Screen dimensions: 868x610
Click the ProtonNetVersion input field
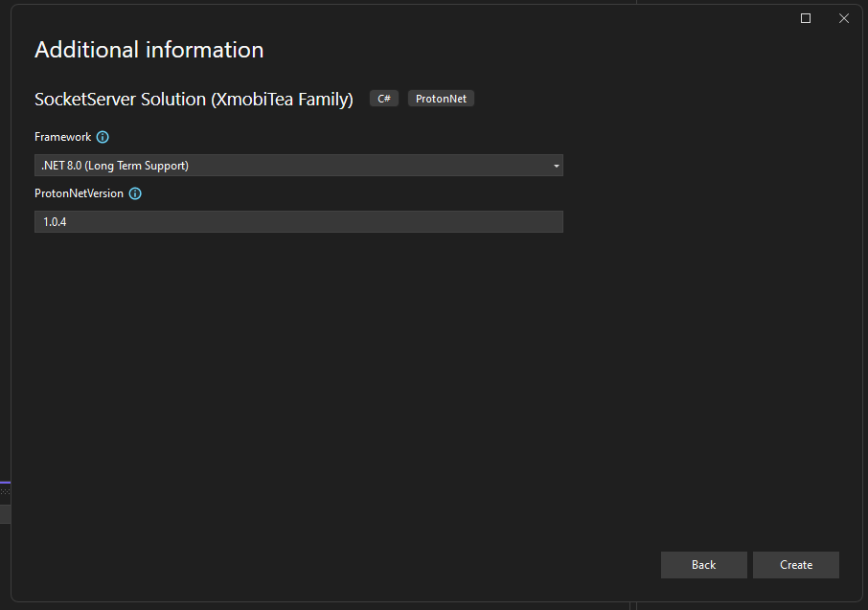tap(298, 222)
